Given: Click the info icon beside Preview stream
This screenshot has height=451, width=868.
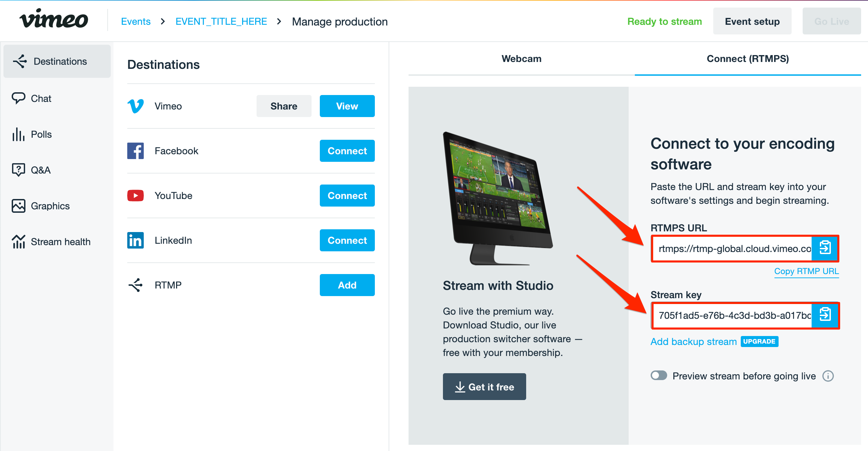Looking at the screenshot, I should (x=828, y=376).
